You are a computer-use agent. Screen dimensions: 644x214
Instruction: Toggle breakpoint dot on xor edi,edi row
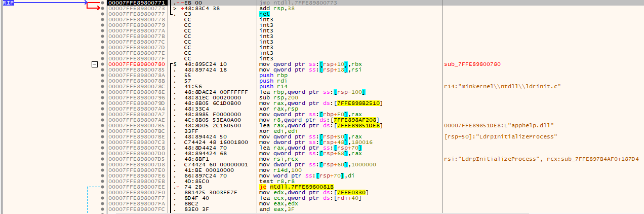click(x=103, y=131)
